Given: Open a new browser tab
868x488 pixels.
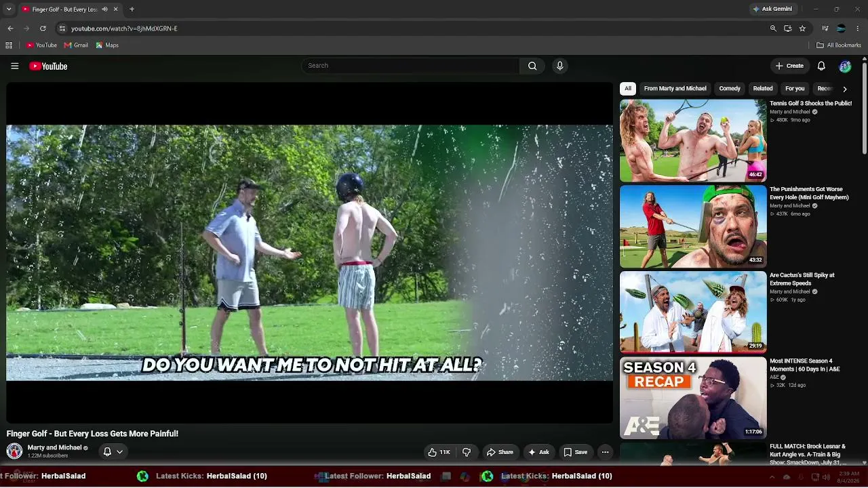Looking at the screenshot, I should point(132,9).
